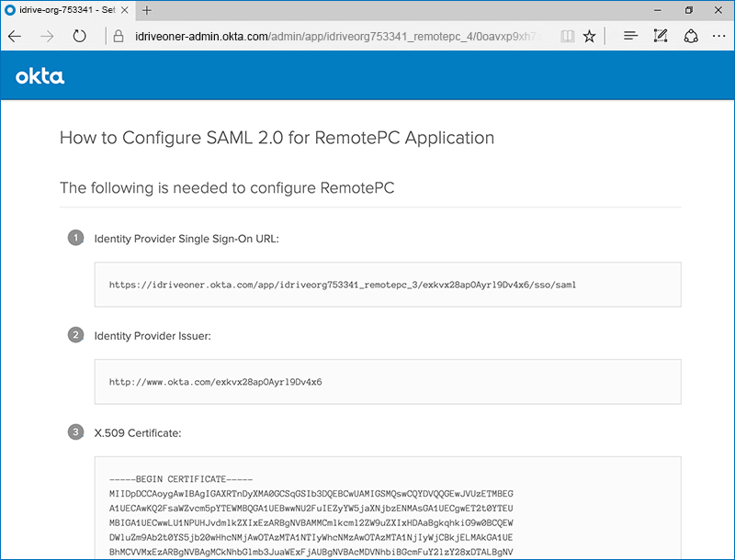Open Reading view from address bar
Viewport: 735px width, 560px height.
click(566, 37)
